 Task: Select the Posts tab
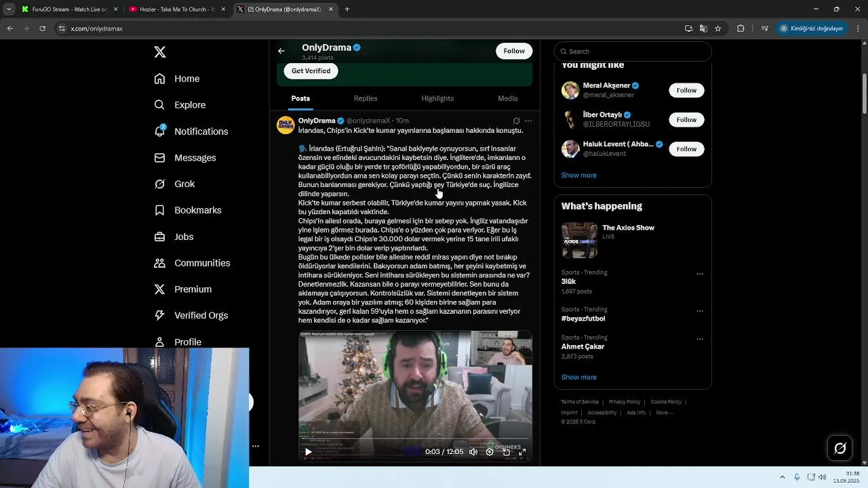(300, 98)
